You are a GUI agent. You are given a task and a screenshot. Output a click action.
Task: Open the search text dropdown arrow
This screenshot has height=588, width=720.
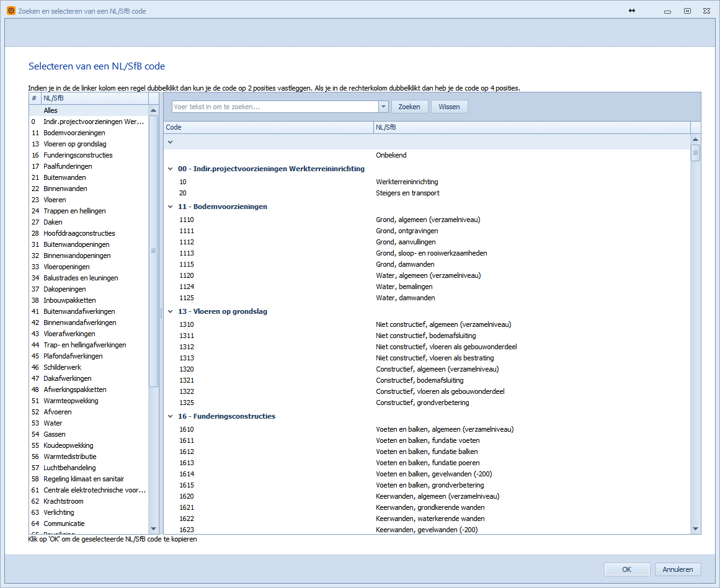384,107
